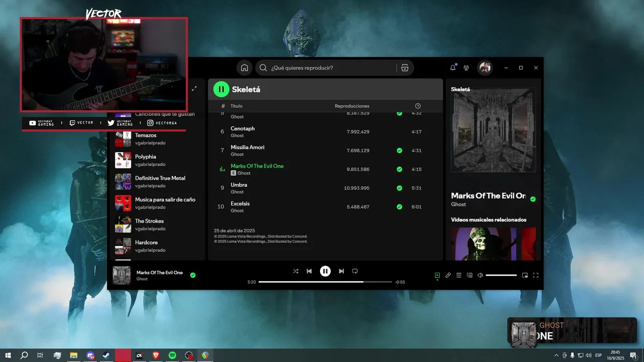Open Friend Activity icon

[x=466, y=68]
